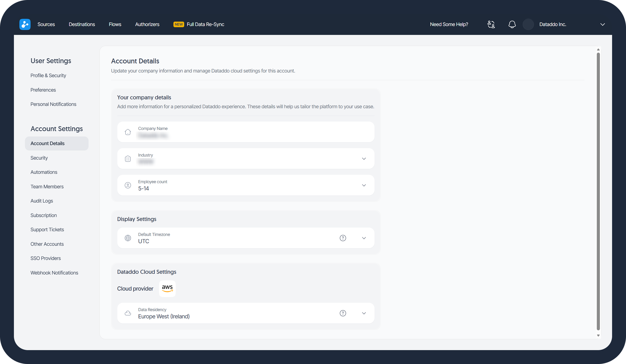Click the Industry building icon
This screenshot has width=626, height=364.
128,159
